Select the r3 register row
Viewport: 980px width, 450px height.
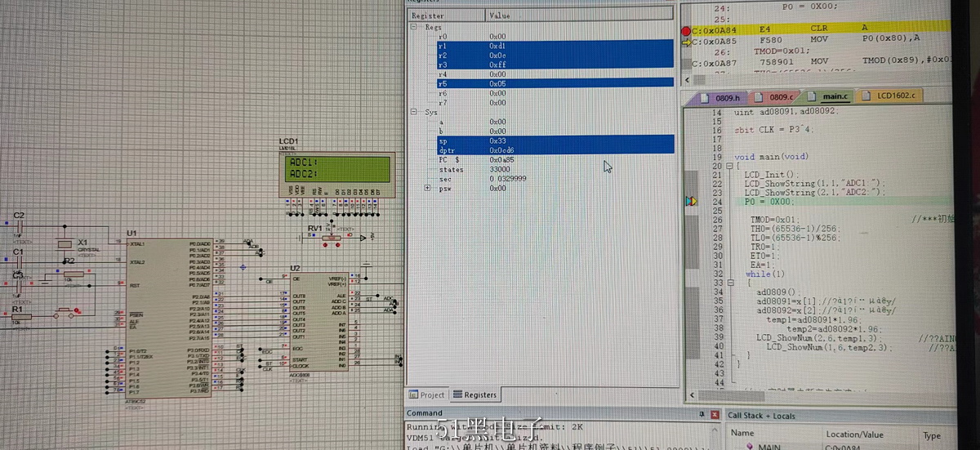pos(555,65)
